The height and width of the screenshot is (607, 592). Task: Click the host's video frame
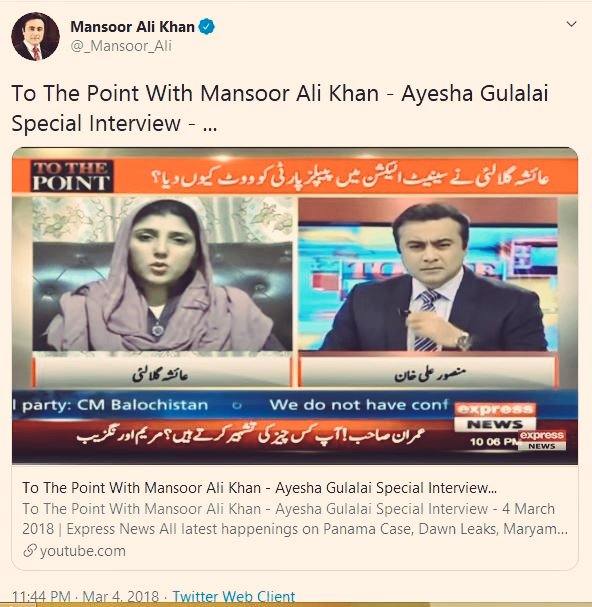pyautogui.click(x=428, y=274)
